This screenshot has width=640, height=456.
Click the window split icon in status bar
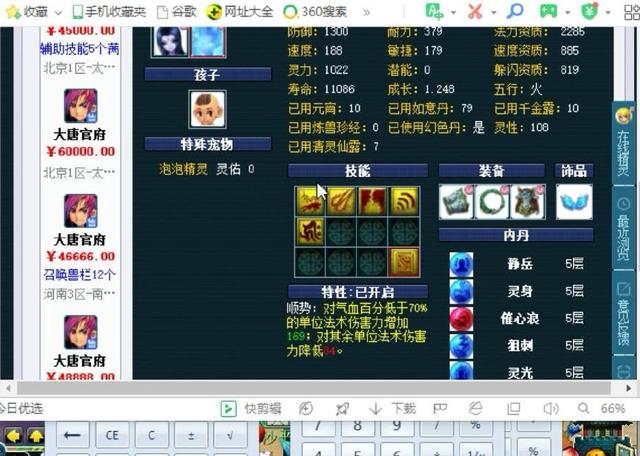513,408
